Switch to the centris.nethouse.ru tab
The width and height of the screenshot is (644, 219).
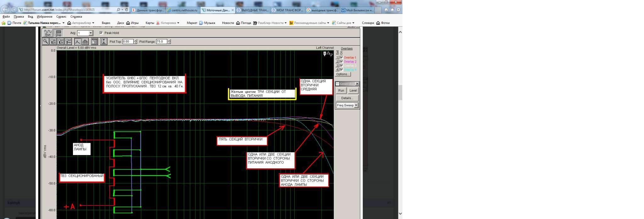pyautogui.click(x=183, y=10)
